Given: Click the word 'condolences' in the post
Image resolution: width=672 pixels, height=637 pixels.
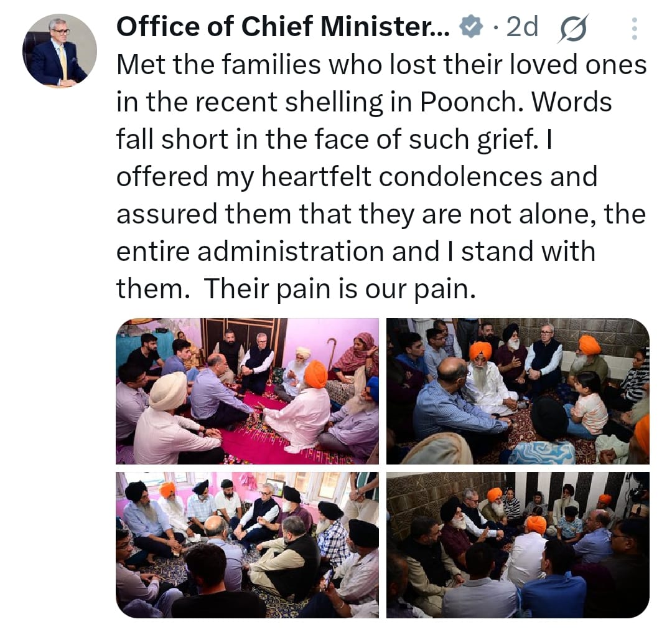Looking at the screenshot, I should click(x=460, y=176).
